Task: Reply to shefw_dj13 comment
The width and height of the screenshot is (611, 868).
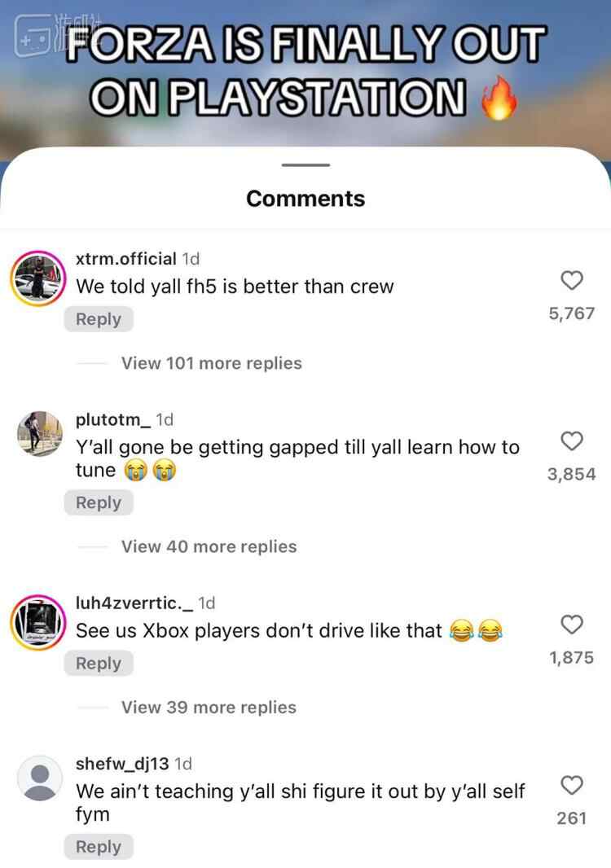Action: (x=99, y=846)
